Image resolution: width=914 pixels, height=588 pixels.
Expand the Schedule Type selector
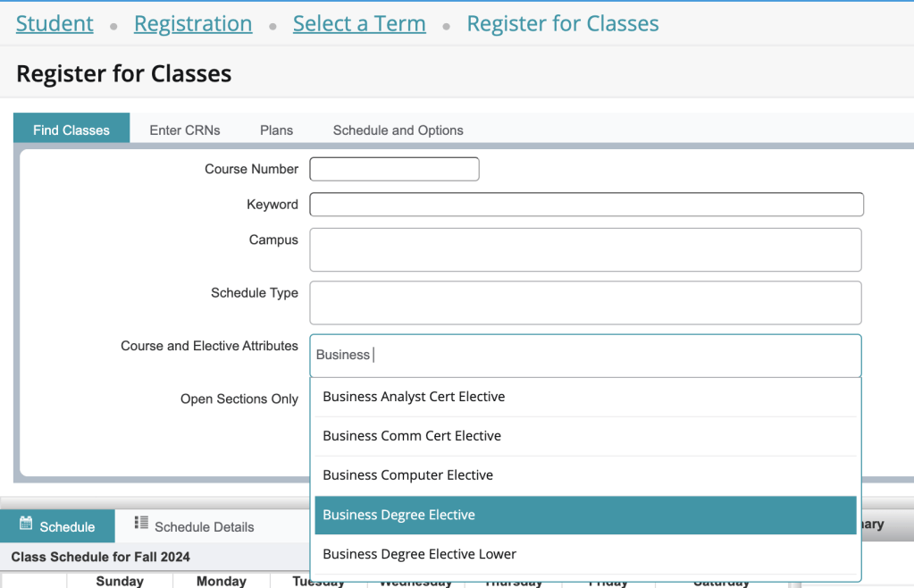(585, 303)
